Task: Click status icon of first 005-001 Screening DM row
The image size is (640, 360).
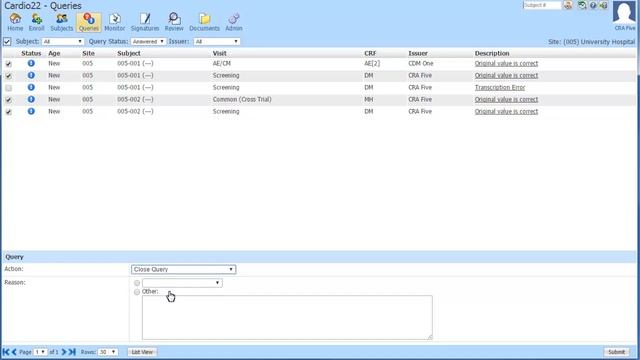Action: click(31, 75)
